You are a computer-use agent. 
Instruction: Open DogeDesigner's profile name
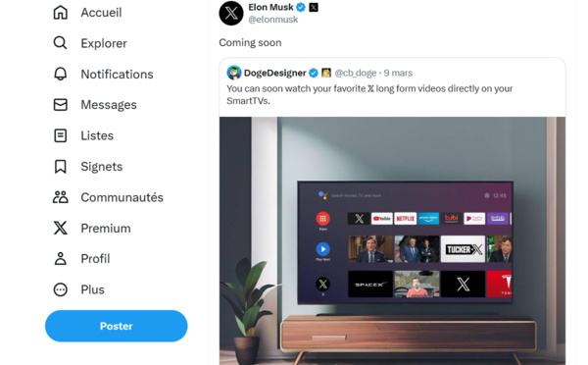[x=274, y=73]
